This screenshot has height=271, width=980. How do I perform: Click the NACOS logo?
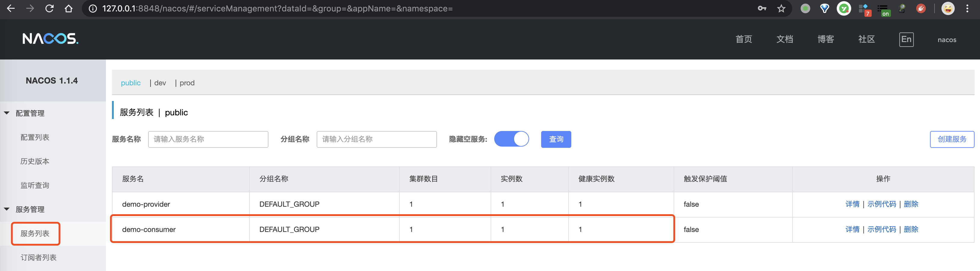tap(51, 38)
